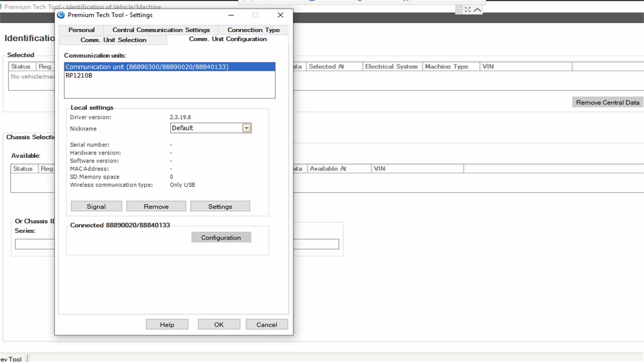Click the Comm. Unit Selection tab

(113, 39)
